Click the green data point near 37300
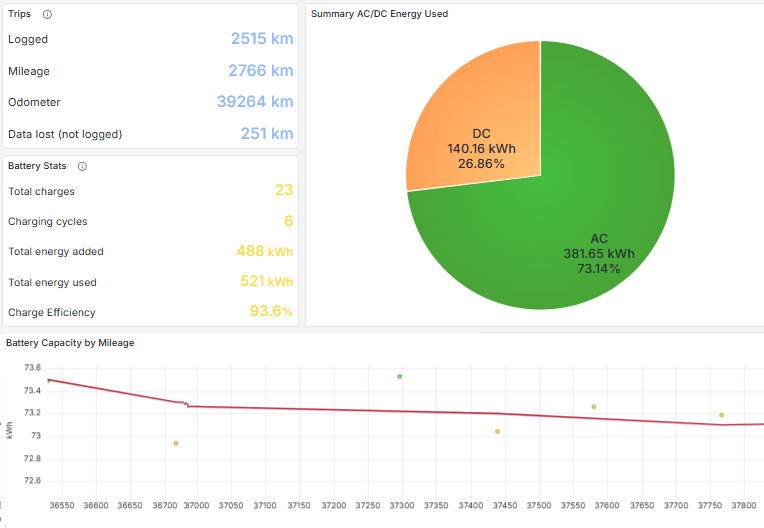Screen dimensions: 764x528 pos(399,377)
